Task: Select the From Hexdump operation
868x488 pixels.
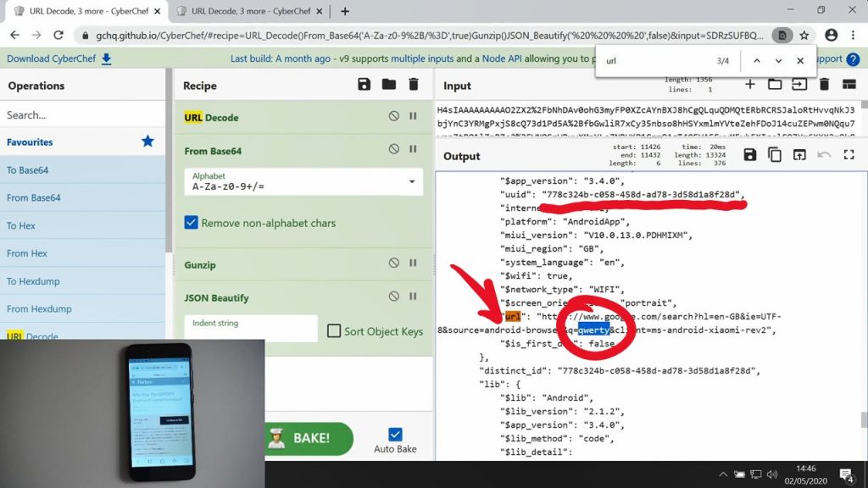Action: coord(83,308)
